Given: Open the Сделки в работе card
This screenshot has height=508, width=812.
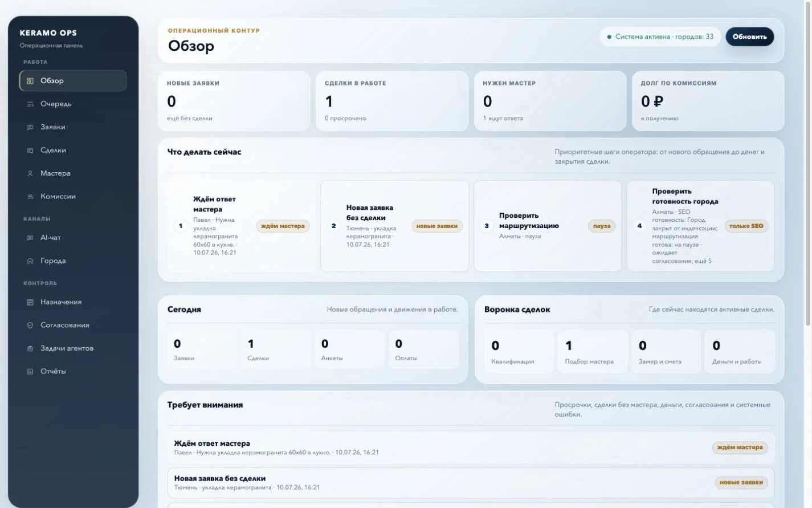Looking at the screenshot, I should point(392,101).
